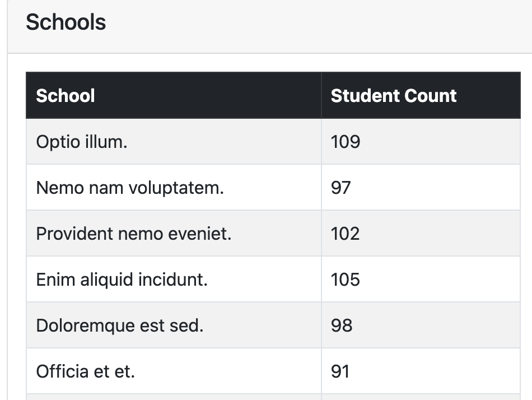Select the Enim aliquid incidunt. cell
Screen dimensions: 532x400
coord(174,279)
